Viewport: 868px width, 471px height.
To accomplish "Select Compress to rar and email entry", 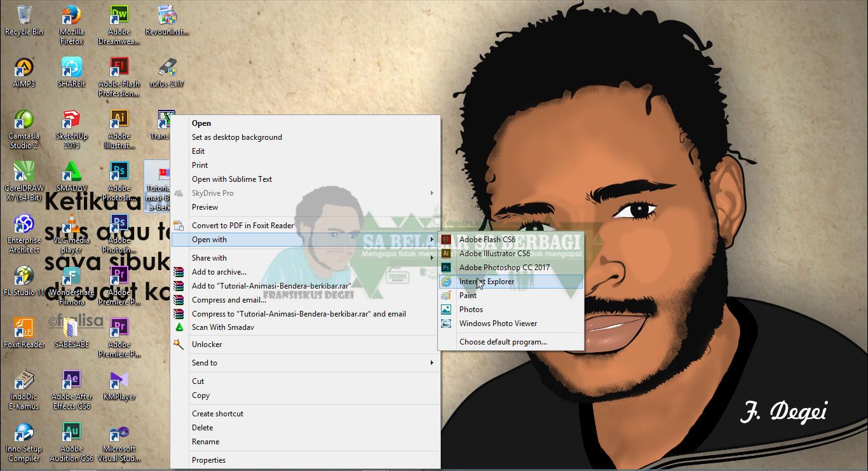I will tap(305, 314).
